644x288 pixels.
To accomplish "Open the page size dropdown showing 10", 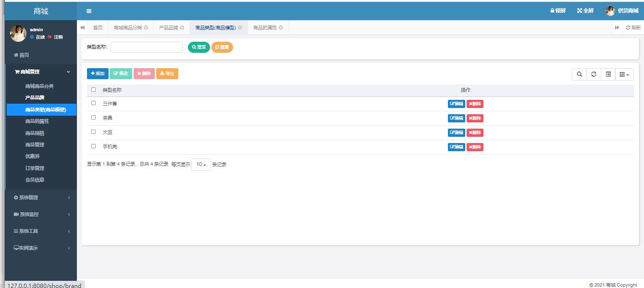I will coord(201,165).
